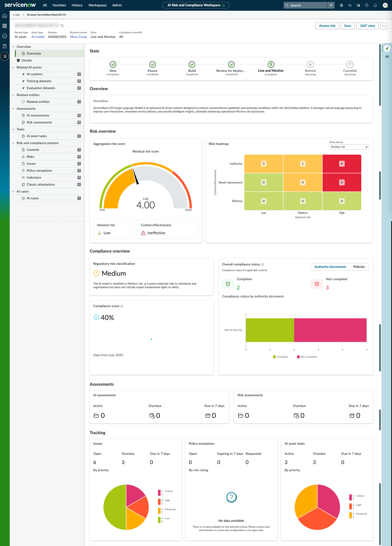Select the list view icon in left rail
This screenshot has width=392, height=546.
(x=5, y=56)
